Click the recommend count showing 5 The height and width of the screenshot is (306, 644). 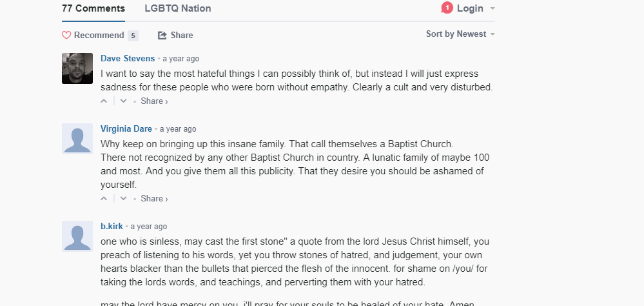click(133, 36)
